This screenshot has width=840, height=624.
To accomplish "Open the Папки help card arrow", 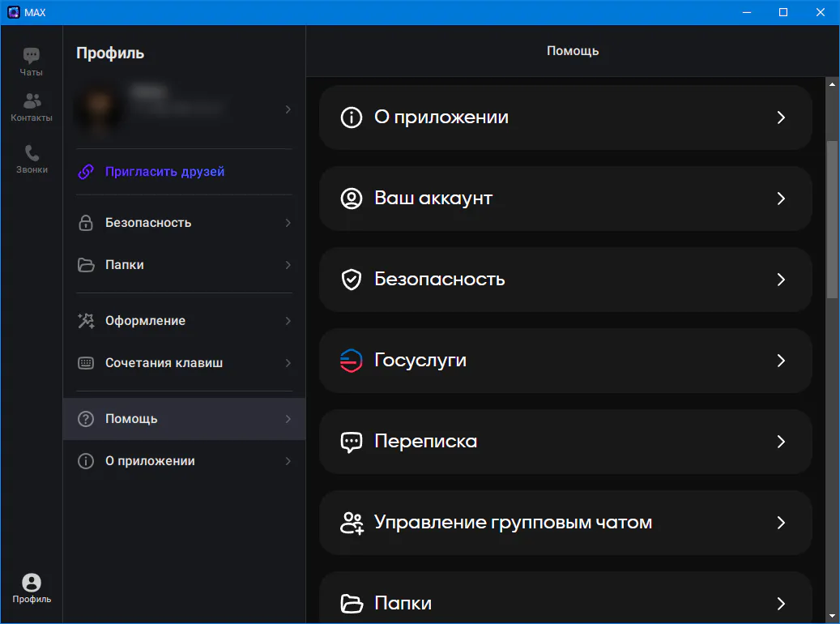I will (x=781, y=604).
